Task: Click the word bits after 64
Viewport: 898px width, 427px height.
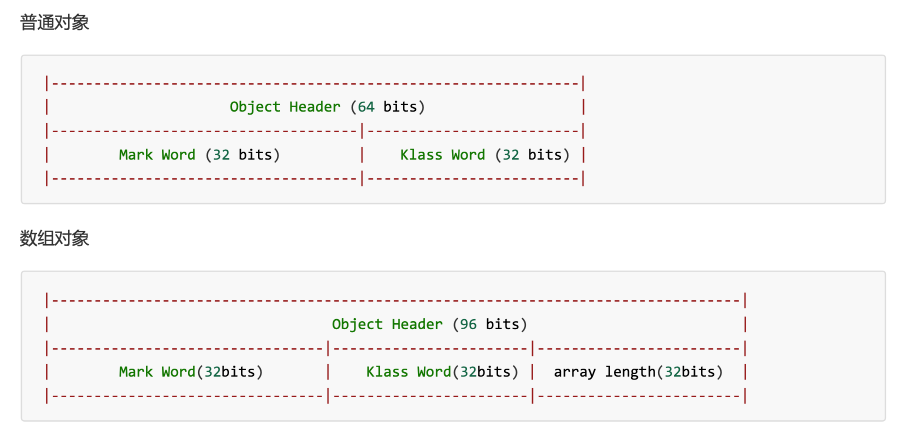Action: pyautogui.click(x=400, y=106)
